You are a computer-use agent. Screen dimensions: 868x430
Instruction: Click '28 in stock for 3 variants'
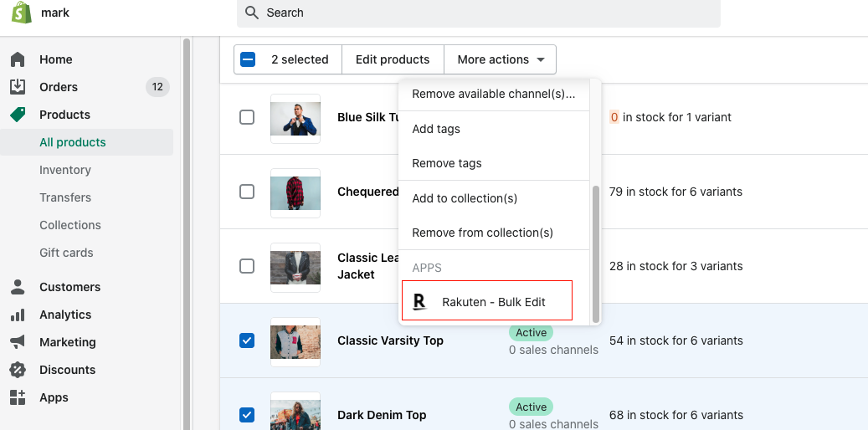point(675,266)
